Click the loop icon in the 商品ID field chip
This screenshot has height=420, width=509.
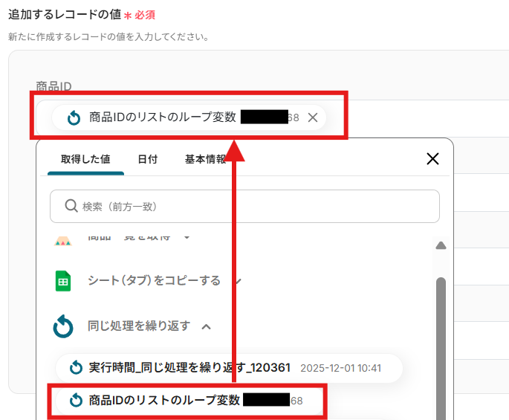pyautogui.click(x=74, y=117)
